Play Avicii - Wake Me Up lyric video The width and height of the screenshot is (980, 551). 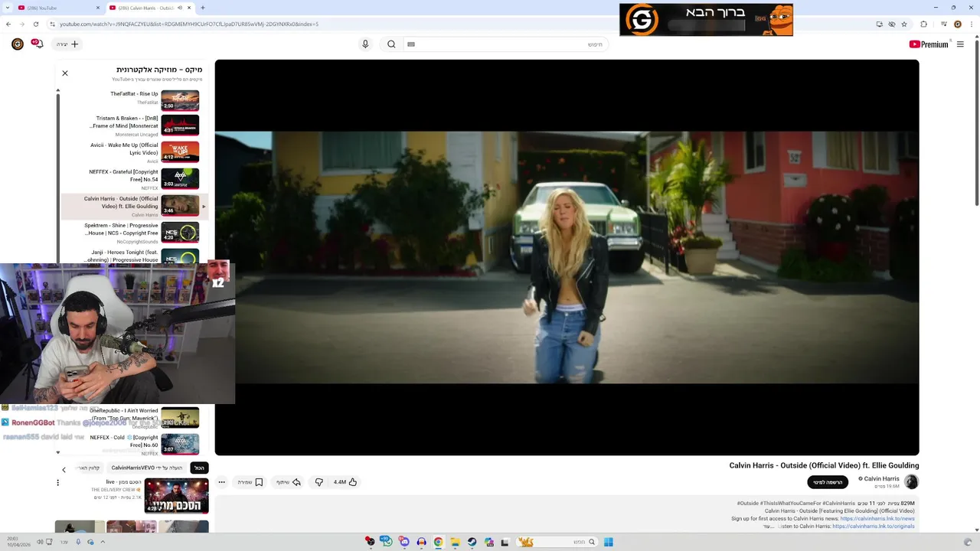point(134,152)
